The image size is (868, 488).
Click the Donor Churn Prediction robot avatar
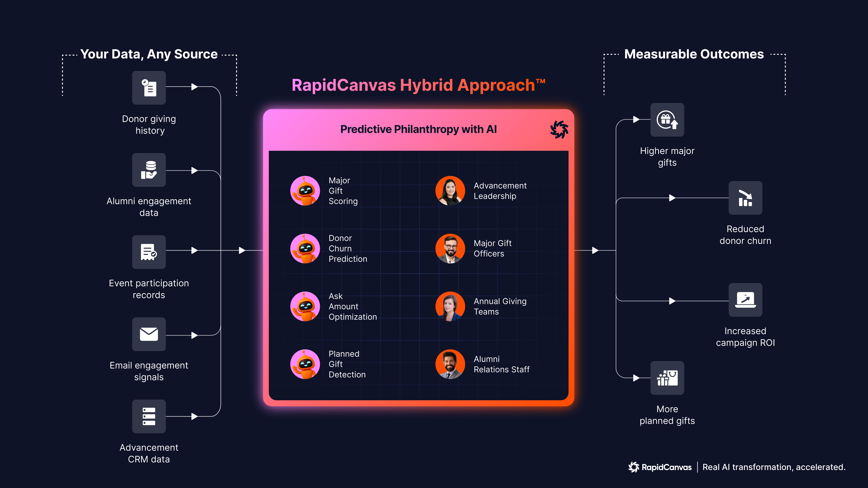(x=305, y=249)
